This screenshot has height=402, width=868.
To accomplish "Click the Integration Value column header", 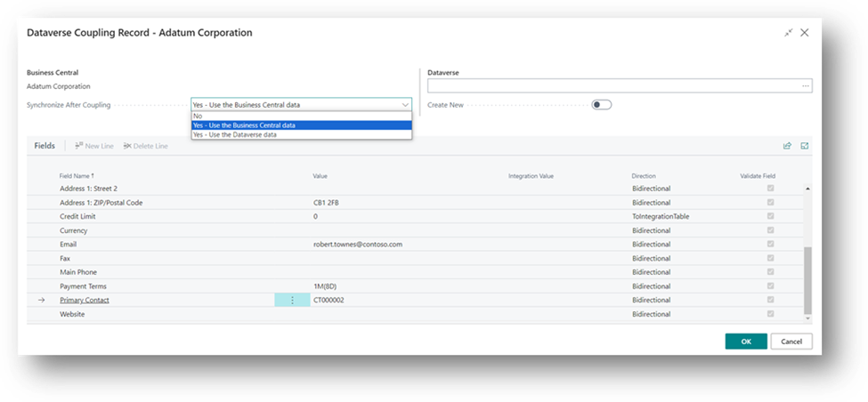I will tap(531, 176).
